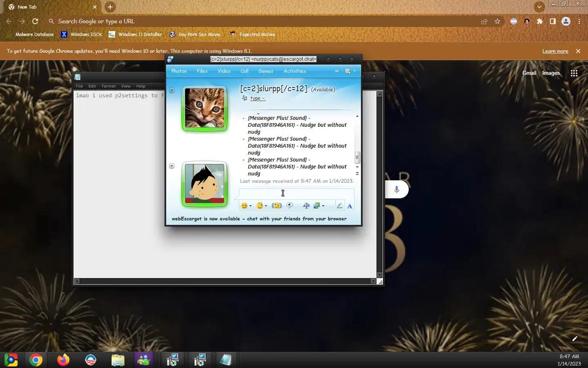Viewport: 588px width, 368px height.
Task: Click the music note icon beside type
Action: (245, 98)
